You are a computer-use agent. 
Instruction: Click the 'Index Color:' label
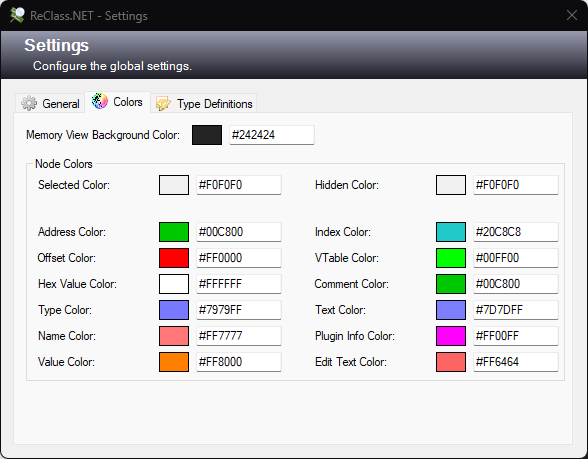click(343, 232)
